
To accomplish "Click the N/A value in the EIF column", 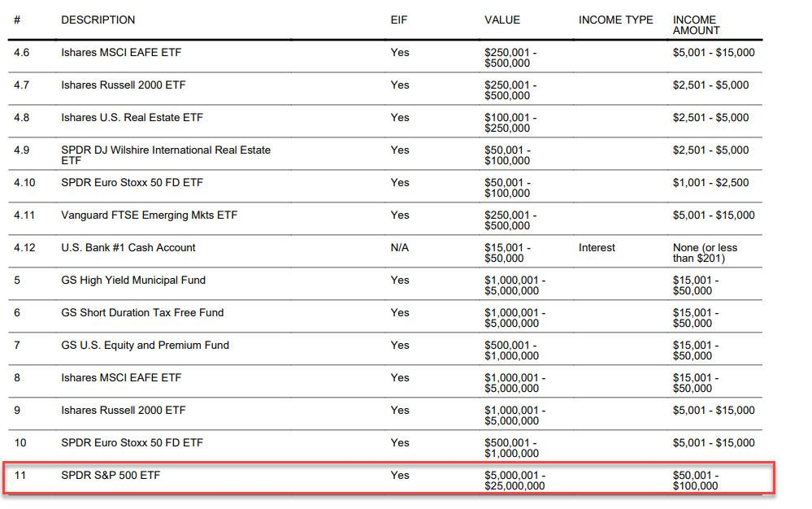I will [x=399, y=247].
